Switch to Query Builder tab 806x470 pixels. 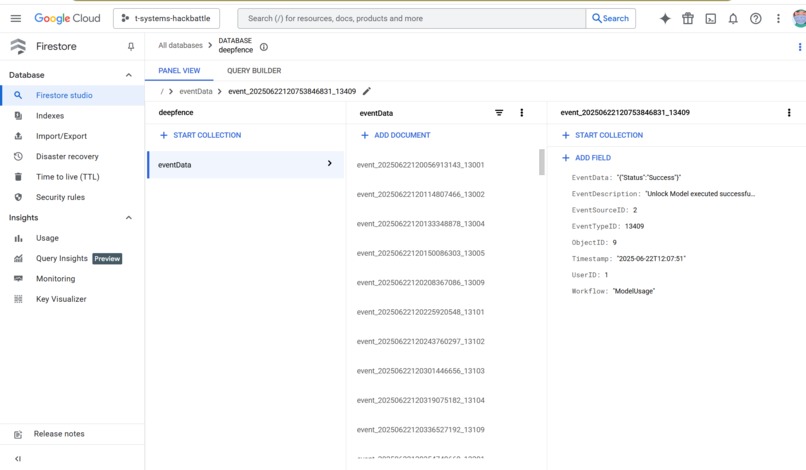coord(254,70)
